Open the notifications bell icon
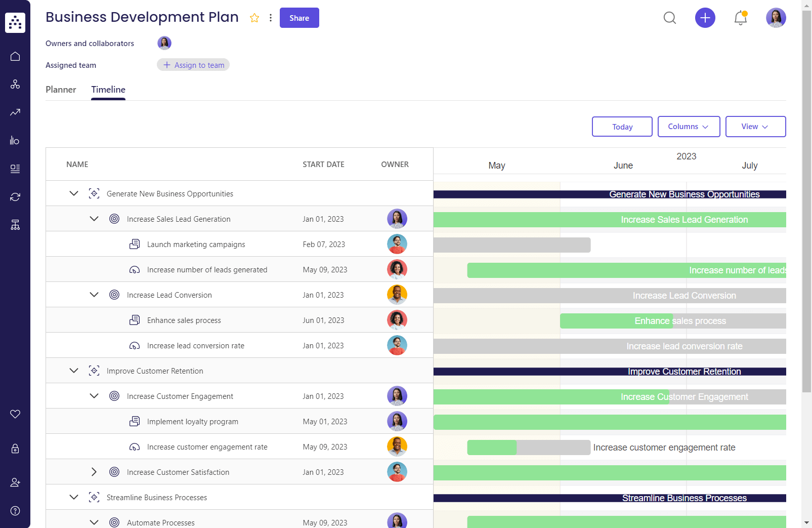812x528 pixels. click(x=740, y=17)
